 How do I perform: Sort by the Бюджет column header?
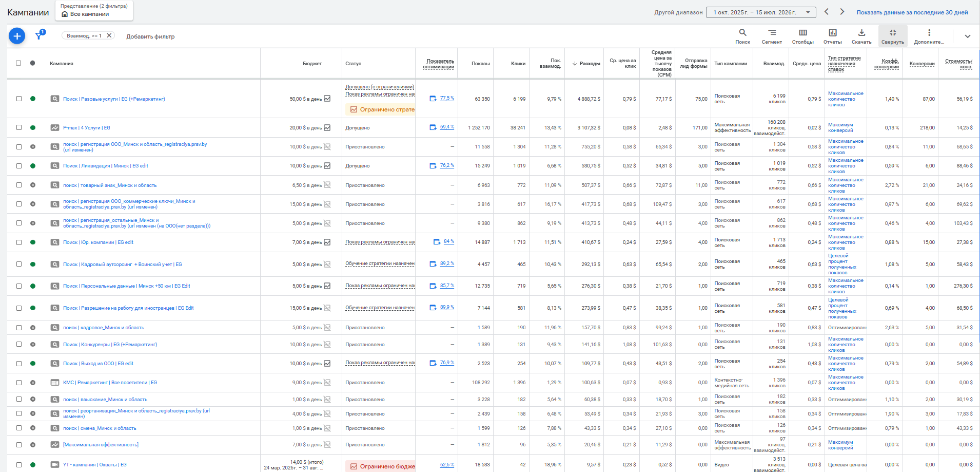[312, 64]
